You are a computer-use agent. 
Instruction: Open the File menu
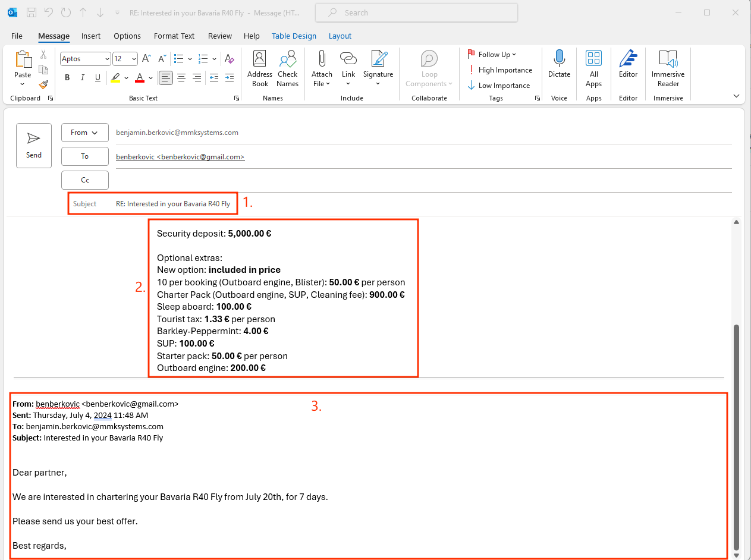[17, 36]
